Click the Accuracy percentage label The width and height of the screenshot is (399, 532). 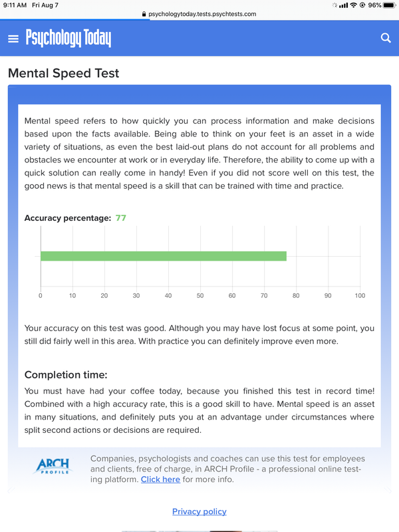(68, 218)
